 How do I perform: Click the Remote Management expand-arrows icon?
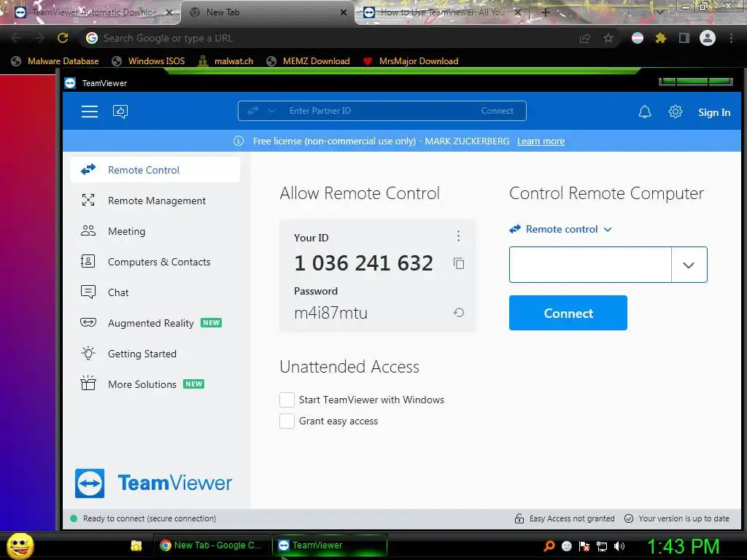tap(88, 200)
